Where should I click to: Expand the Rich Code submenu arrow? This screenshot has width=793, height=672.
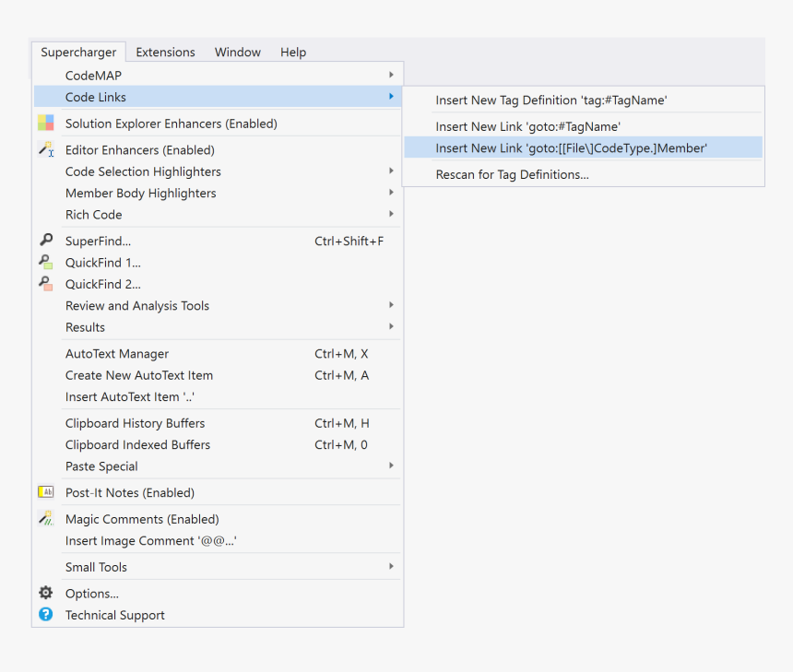tap(392, 214)
